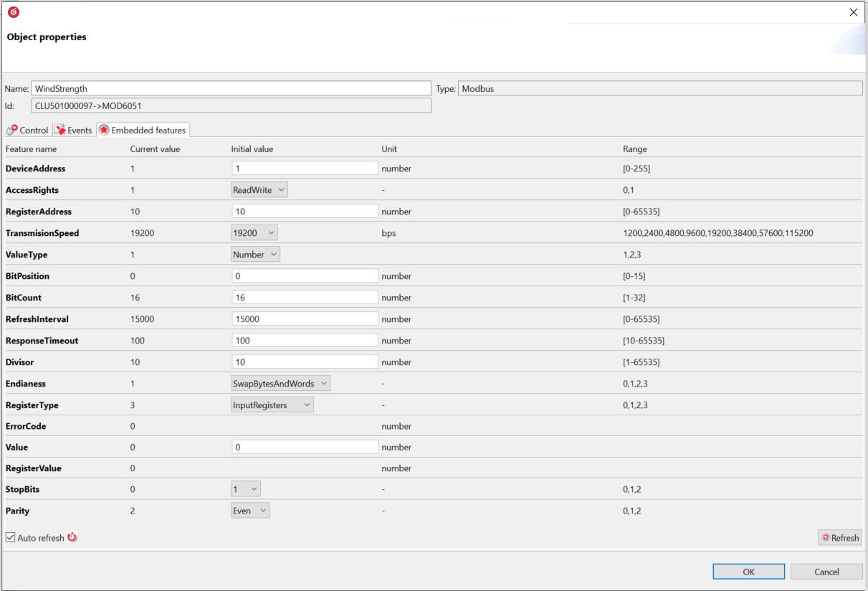Click the RefreshInterval initial value field
The height and width of the screenshot is (591, 868).
pyautogui.click(x=305, y=319)
